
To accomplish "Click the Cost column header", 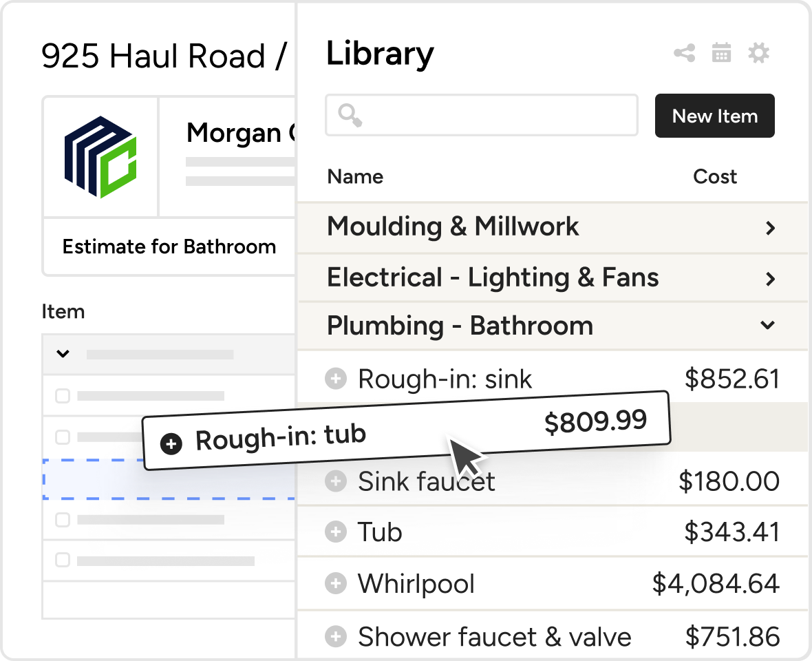I will coord(714,177).
